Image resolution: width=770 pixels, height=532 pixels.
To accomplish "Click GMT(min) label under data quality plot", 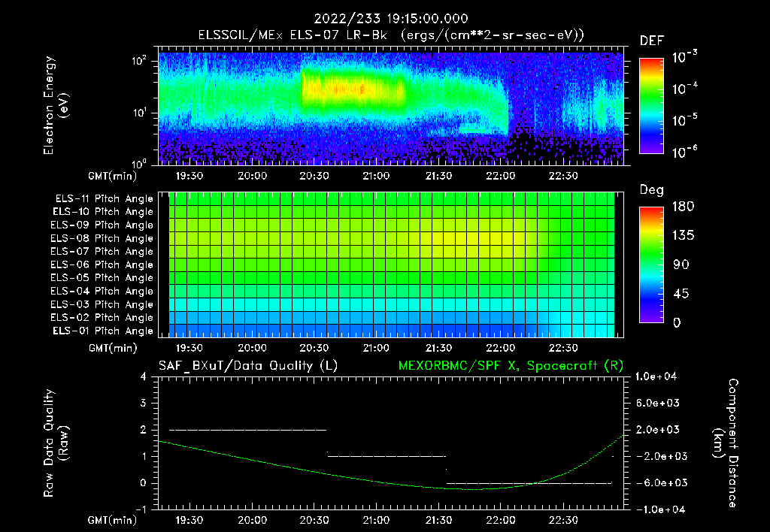I will click(x=113, y=520).
